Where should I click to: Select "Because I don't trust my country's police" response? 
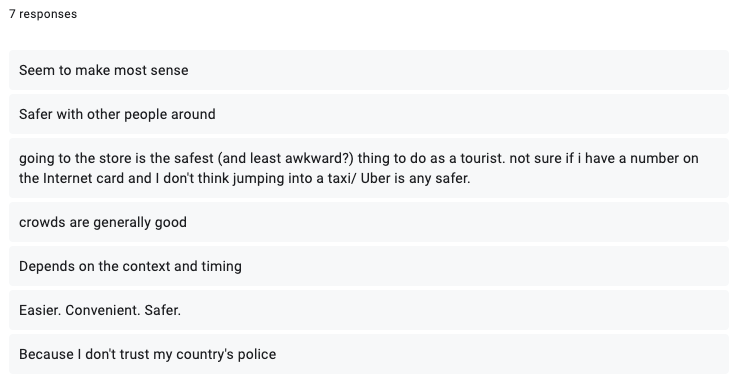[369, 354]
